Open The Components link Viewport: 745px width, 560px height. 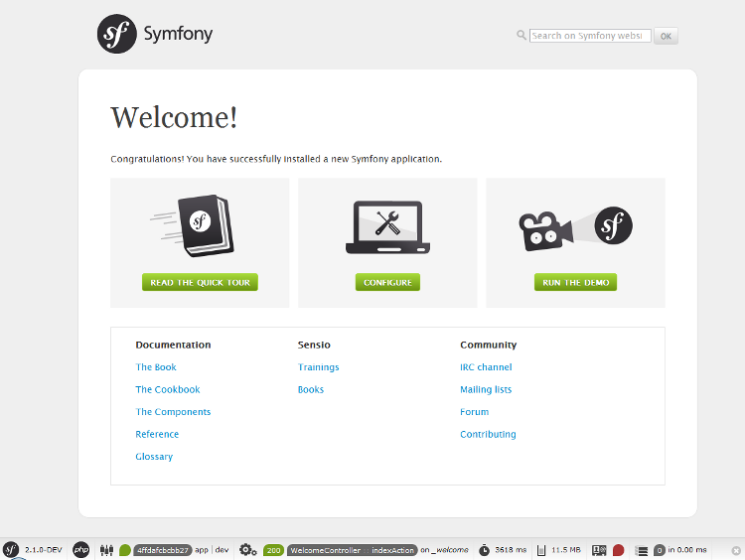[x=173, y=412]
